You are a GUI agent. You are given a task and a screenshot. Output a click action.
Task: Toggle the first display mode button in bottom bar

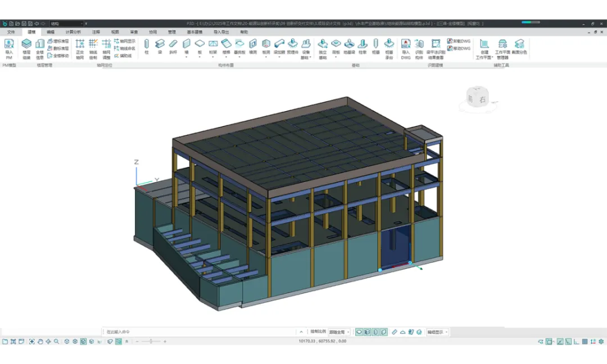(x=359, y=332)
